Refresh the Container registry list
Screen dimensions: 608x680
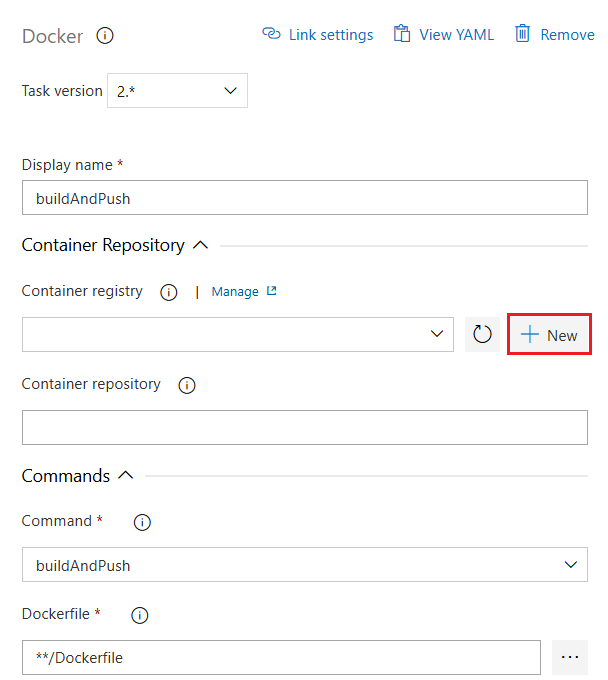pyautogui.click(x=482, y=334)
